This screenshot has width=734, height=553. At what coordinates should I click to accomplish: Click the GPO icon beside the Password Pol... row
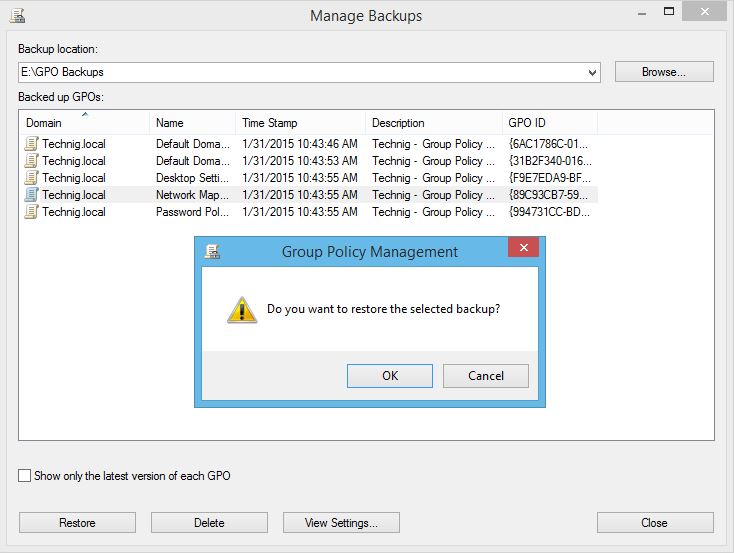click(31, 212)
